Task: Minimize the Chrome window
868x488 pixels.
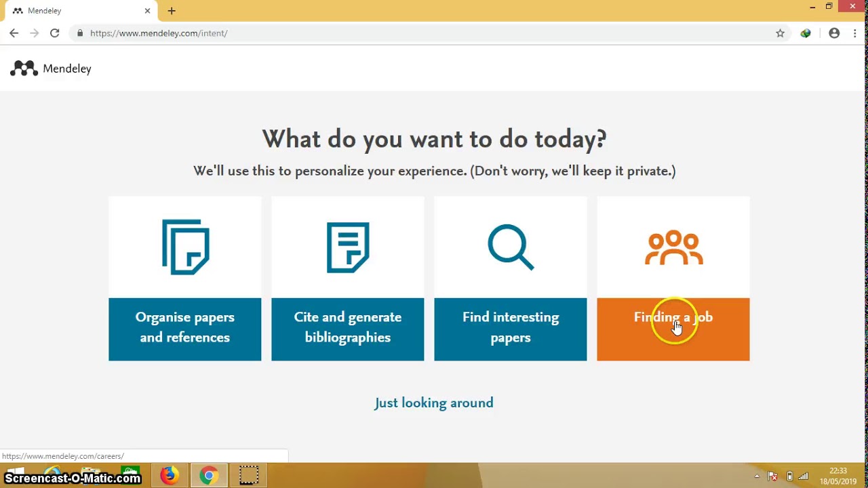Action: pyautogui.click(x=812, y=7)
